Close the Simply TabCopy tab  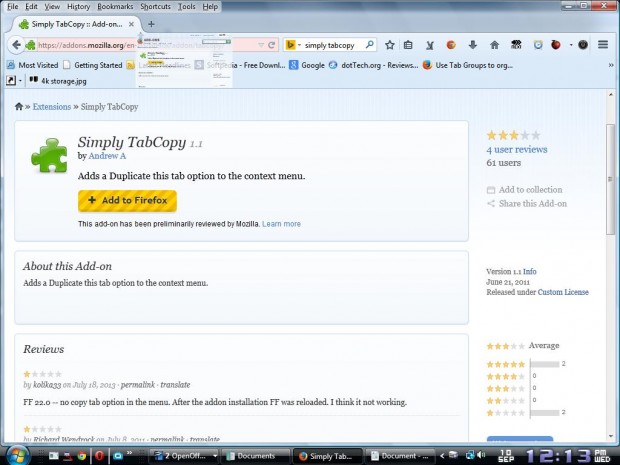point(131,24)
